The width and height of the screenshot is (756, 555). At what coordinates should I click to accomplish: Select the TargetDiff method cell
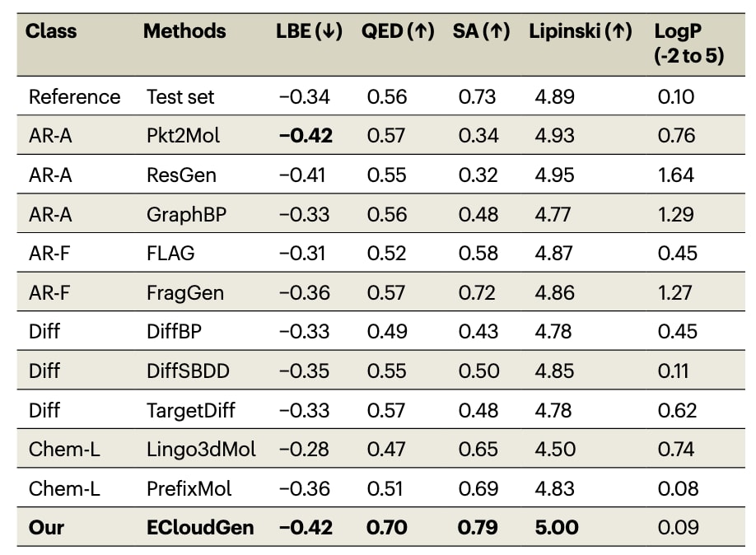click(x=193, y=410)
